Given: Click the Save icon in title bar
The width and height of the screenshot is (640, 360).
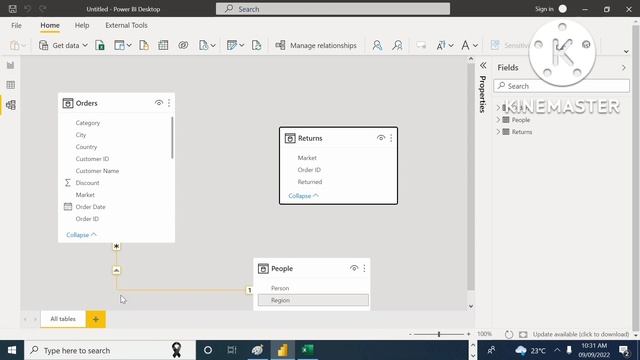Looking at the screenshot, I should 13,9.
